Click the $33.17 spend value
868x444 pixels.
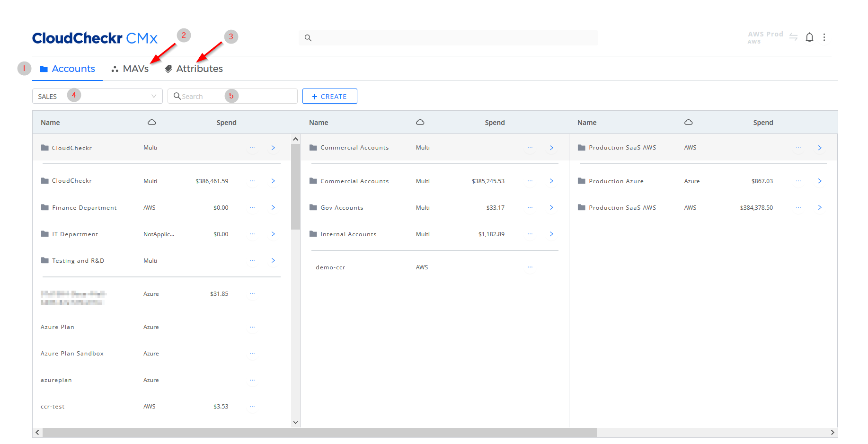[x=496, y=207]
